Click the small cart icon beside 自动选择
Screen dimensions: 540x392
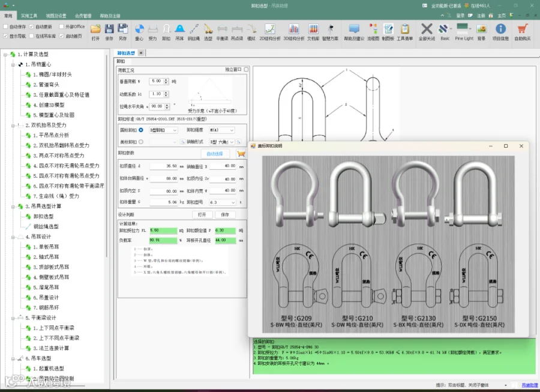click(x=241, y=154)
